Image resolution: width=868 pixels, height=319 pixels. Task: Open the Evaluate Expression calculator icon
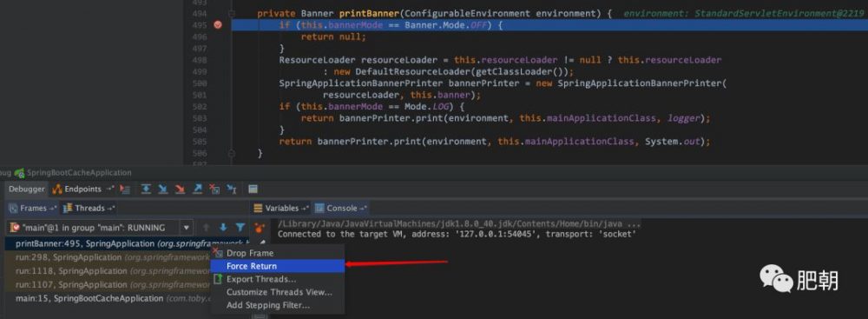click(x=253, y=189)
